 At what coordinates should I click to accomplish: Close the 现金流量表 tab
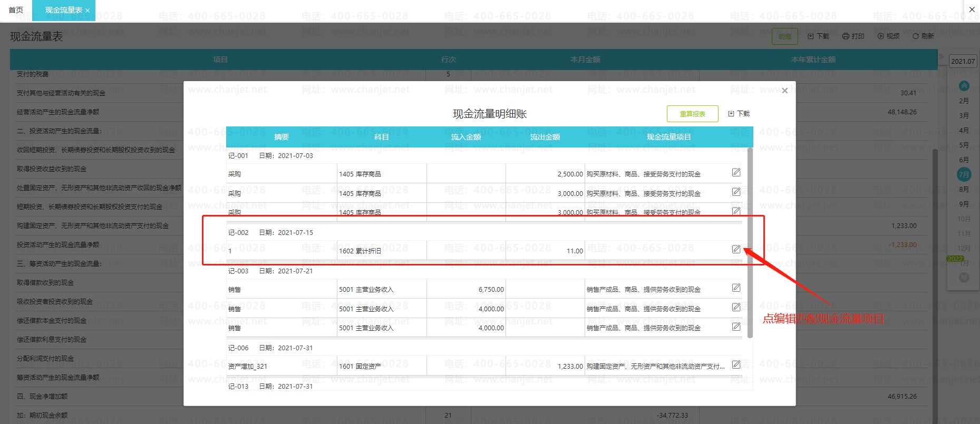(88, 11)
